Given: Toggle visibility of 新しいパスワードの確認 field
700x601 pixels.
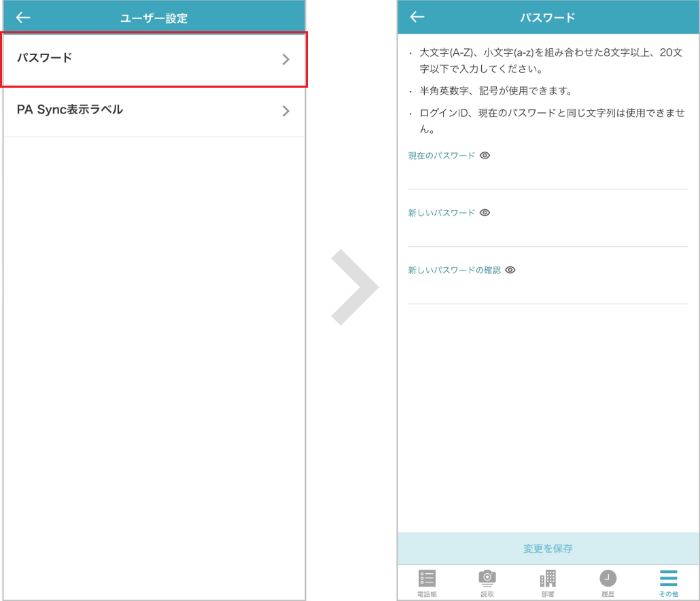Looking at the screenshot, I should 510,270.
